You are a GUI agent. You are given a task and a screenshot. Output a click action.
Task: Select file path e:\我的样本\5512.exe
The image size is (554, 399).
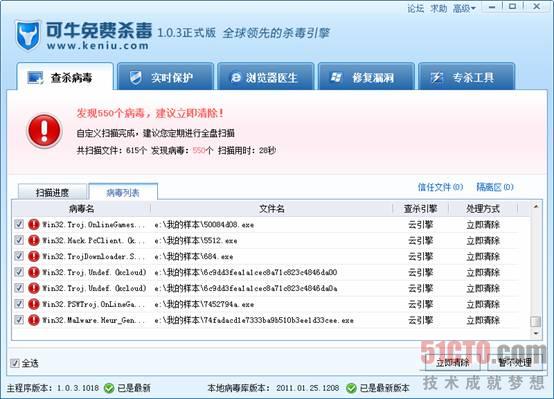coord(196,241)
